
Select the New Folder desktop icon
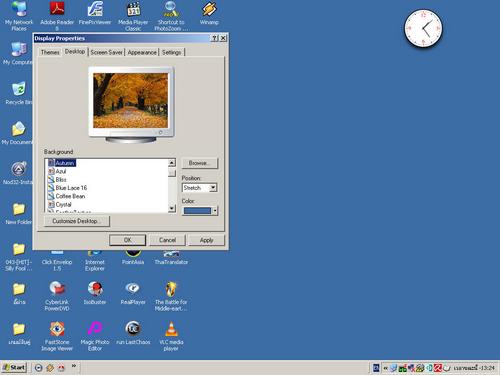tap(19, 213)
